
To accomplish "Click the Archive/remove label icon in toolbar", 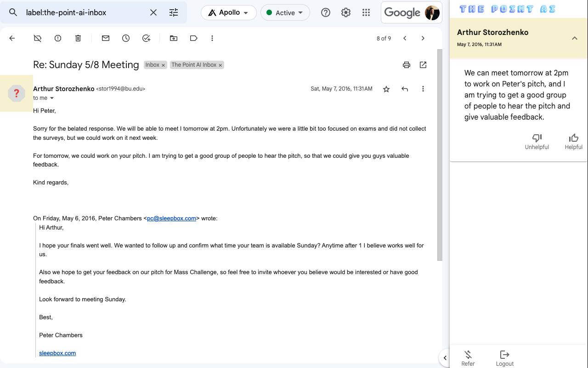I will [x=38, y=38].
